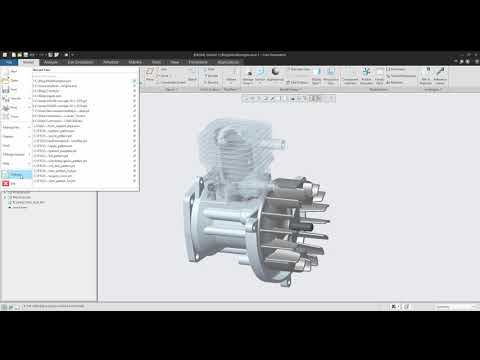
Task: Switch to the Analysis ribbon tab
Action: [x=51, y=62]
